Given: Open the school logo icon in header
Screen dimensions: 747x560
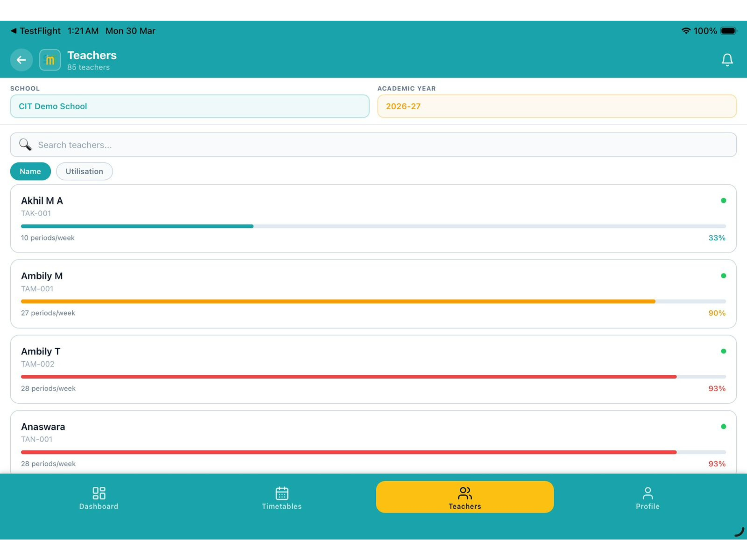Looking at the screenshot, I should pos(50,60).
